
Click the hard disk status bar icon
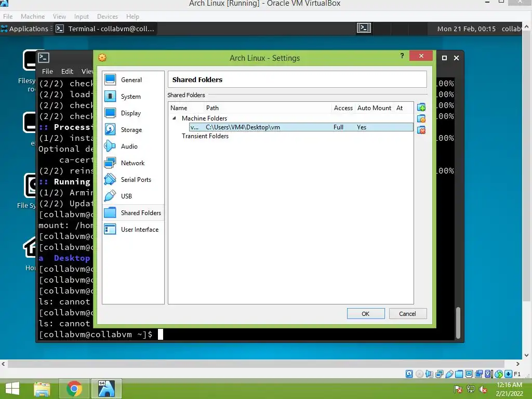coord(409,374)
